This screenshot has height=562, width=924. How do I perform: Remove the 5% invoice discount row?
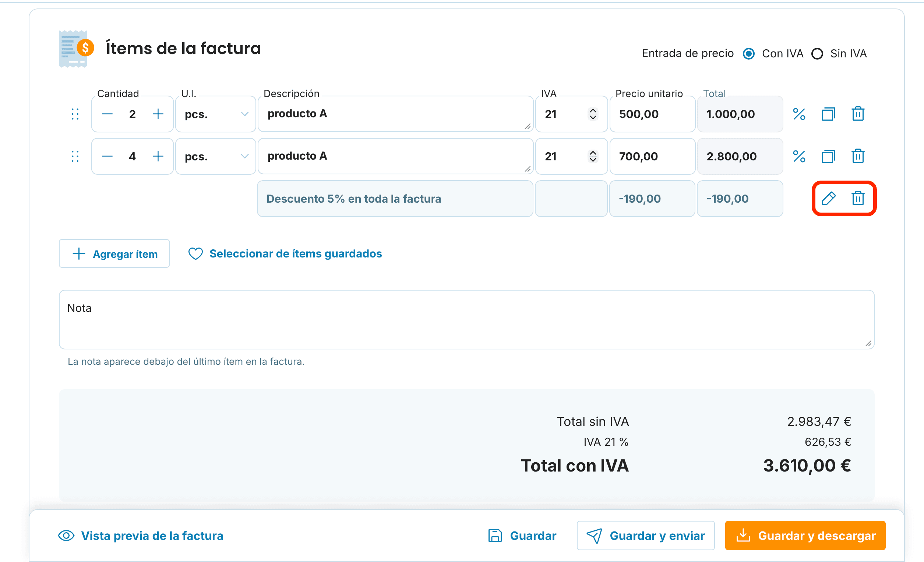(x=858, y=199)
